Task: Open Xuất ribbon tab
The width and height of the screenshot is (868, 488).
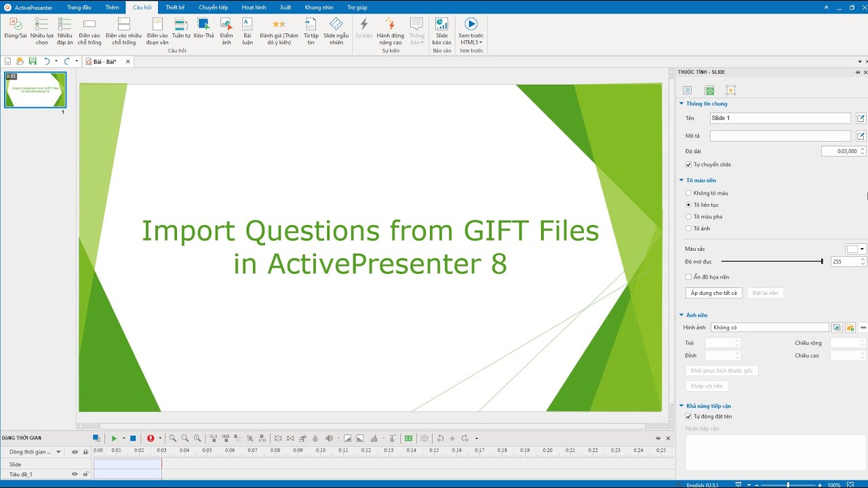Action: coord(285,7)
